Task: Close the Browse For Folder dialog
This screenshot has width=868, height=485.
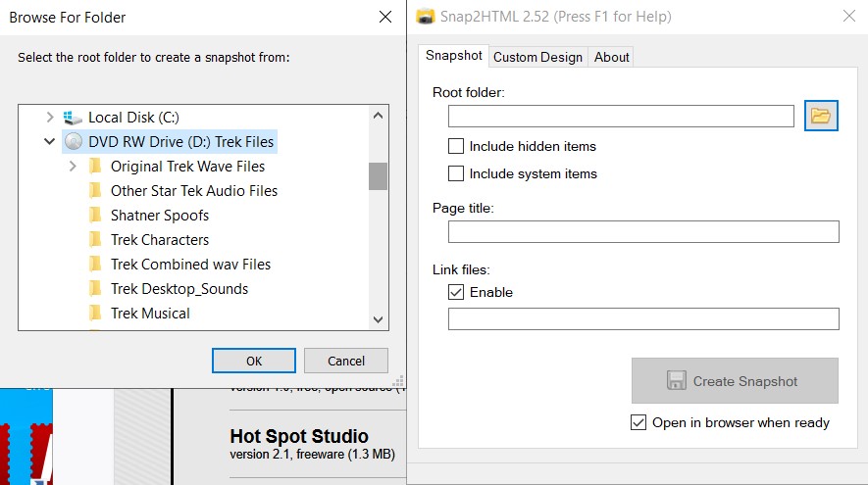Action: point(385,17)
